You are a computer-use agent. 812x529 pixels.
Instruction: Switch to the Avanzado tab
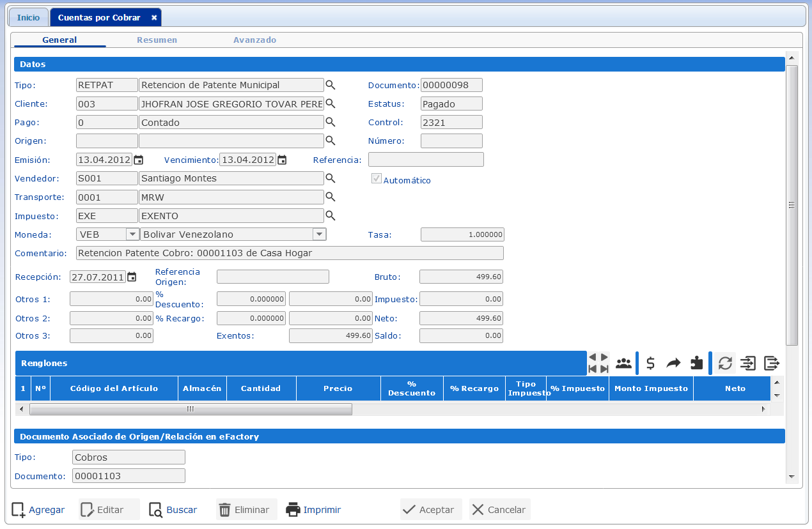point(254,40)
